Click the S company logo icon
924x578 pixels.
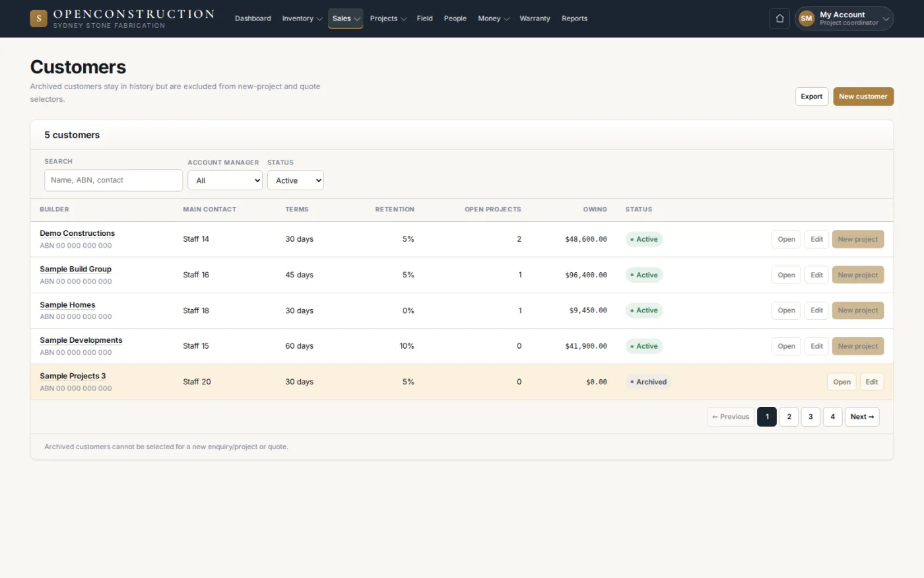pos(38,18)
